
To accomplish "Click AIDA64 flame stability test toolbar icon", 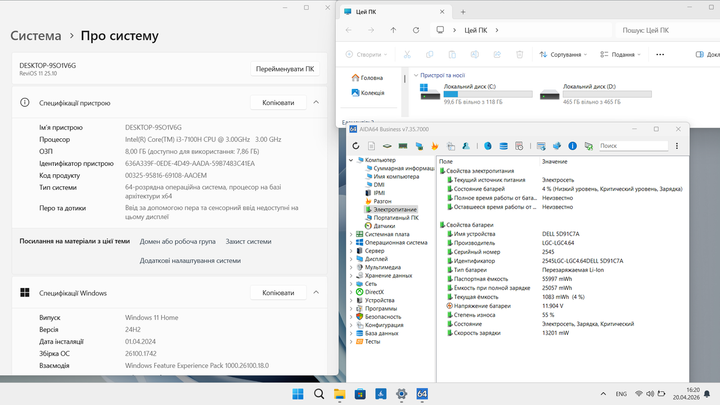I will tap(434, 146).
